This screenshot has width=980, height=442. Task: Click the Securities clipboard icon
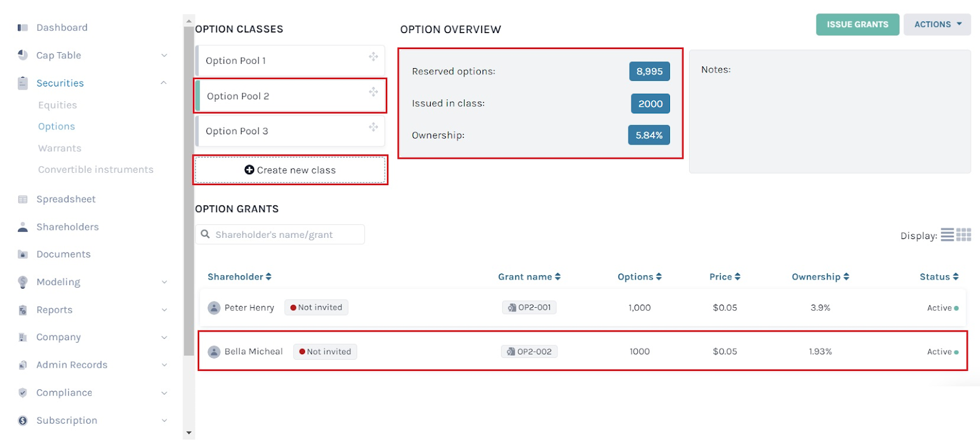pyautogui.click(x=23, y=83)
